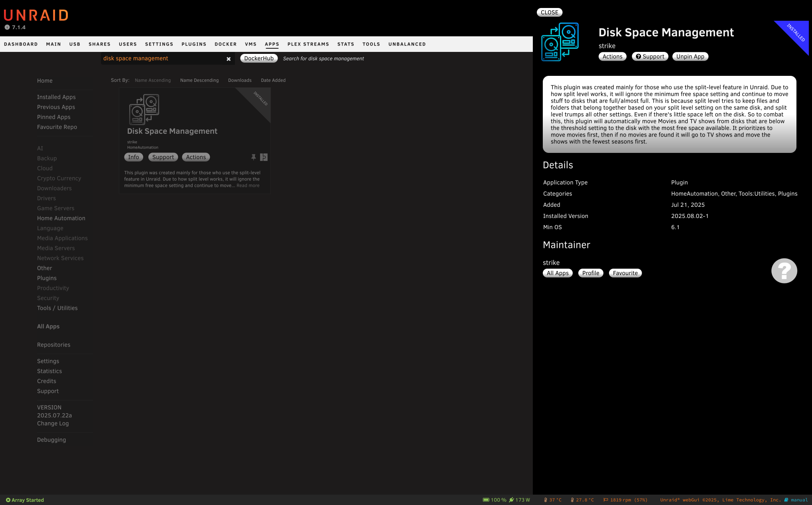Open the Plex Streams tab
This screenshot has width=812, height=505.
308,44
